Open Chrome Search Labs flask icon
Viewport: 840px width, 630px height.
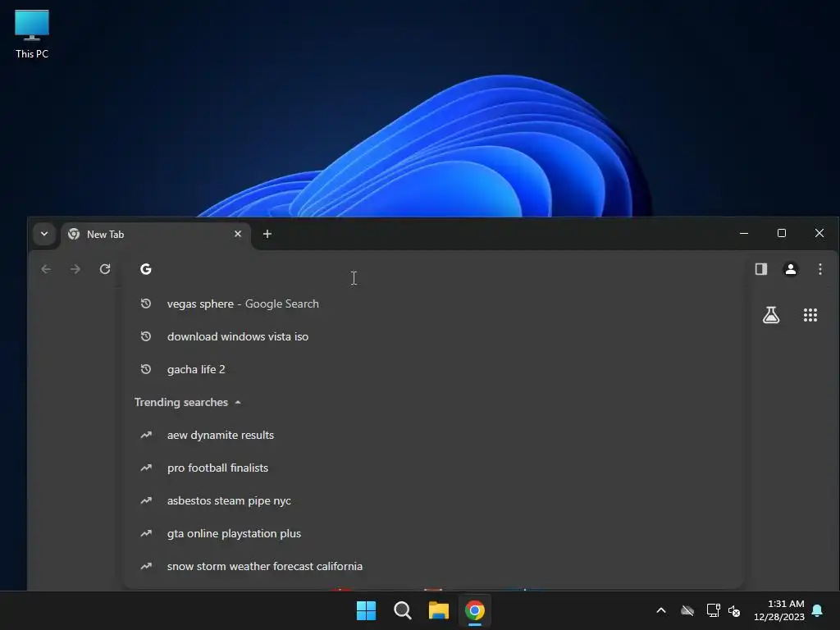pos(771,315)
